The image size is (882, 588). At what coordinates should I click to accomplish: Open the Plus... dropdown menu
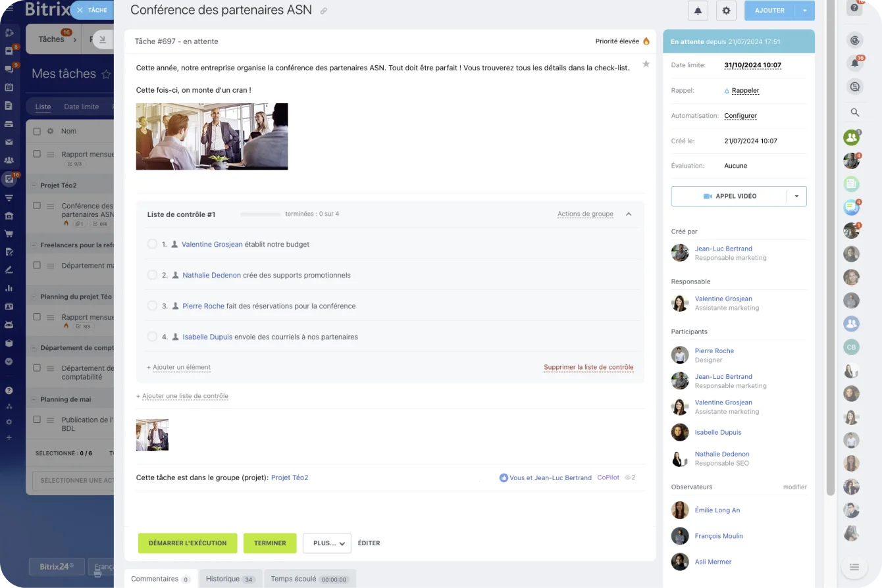click(x=326, y=543)
